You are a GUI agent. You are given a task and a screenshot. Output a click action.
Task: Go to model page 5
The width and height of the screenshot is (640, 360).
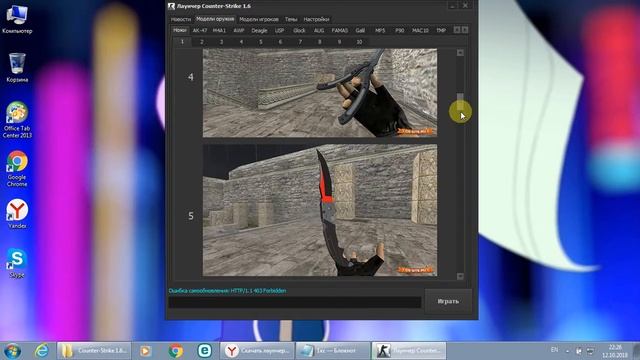(x=261, y=42)
